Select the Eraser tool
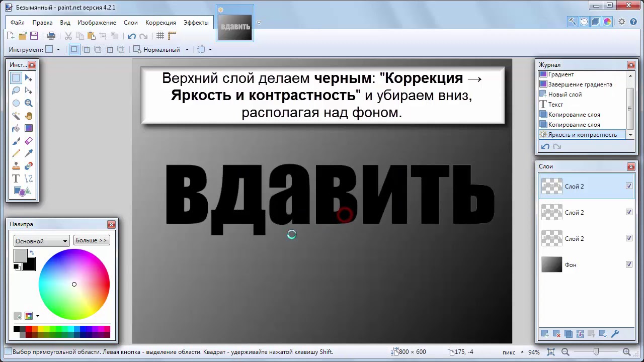644x362 pixels. [29, 141]
